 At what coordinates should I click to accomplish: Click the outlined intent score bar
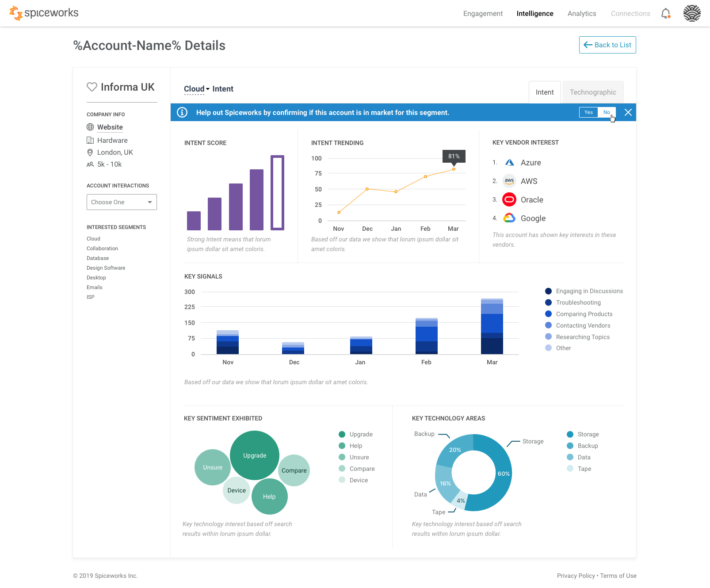[x=277, y=193]
